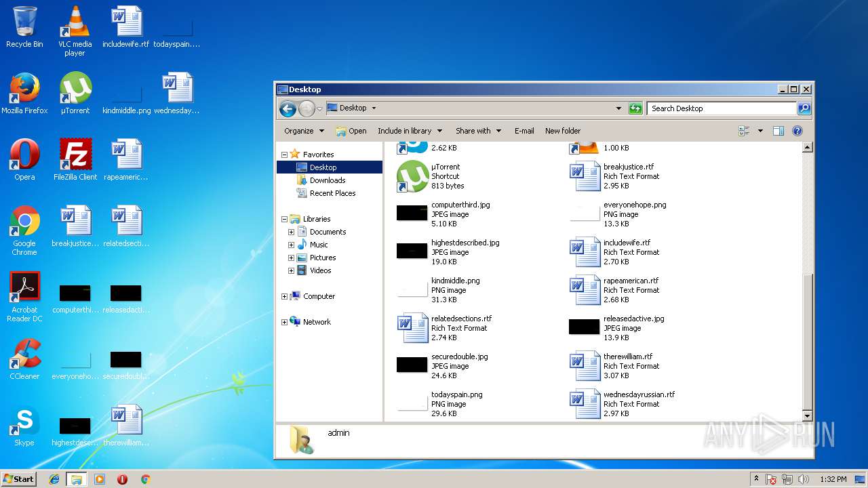This screenshot has width=868, height=488.
Task: Click the New folder button
Action: tap(563, 131)
